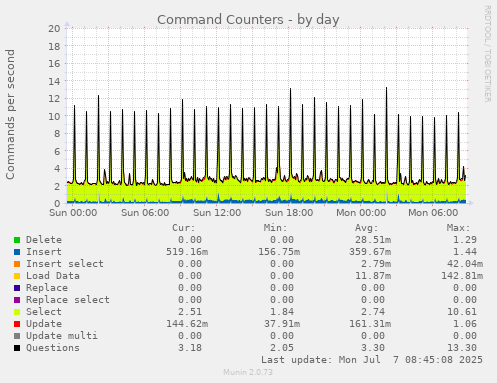Click Insert max value 1.44

click(x=465, y=252)
